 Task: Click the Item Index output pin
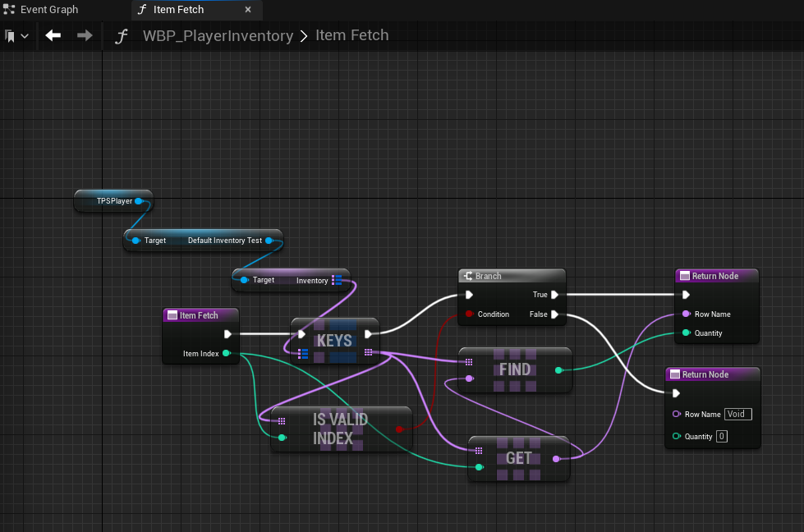pyautogui.click(x=226, y=353)
